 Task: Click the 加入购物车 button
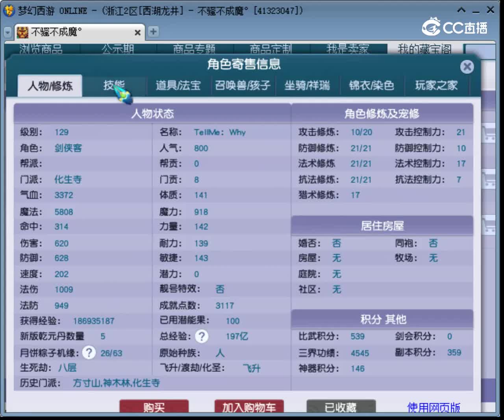click(x=249, y=407)
